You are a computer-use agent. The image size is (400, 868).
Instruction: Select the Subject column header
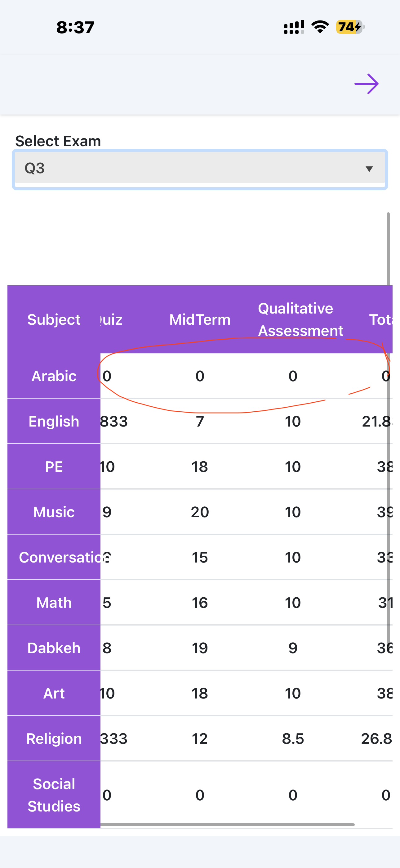pyautogui.click(x=54, y=319)
